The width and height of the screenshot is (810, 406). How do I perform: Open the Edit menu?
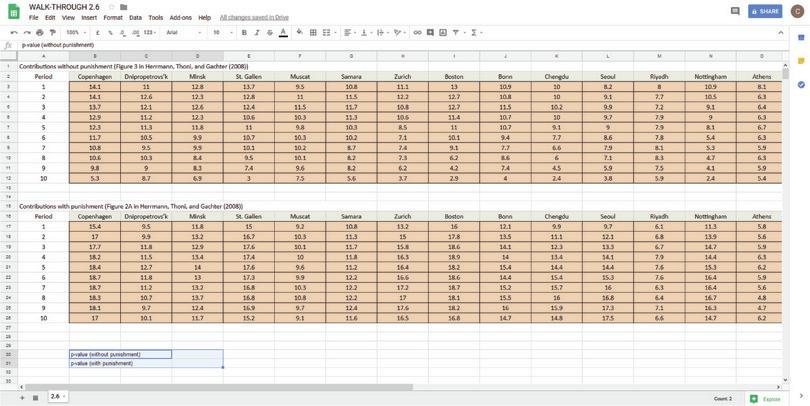point(50,18)
